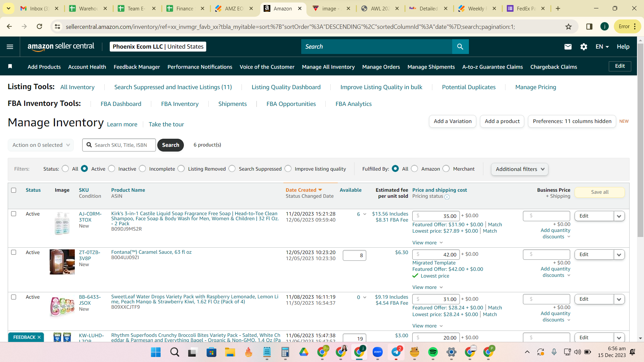Open Voice of the Customer
The image size is (644, 362).
pyautogui.click(x=267, y=67)
